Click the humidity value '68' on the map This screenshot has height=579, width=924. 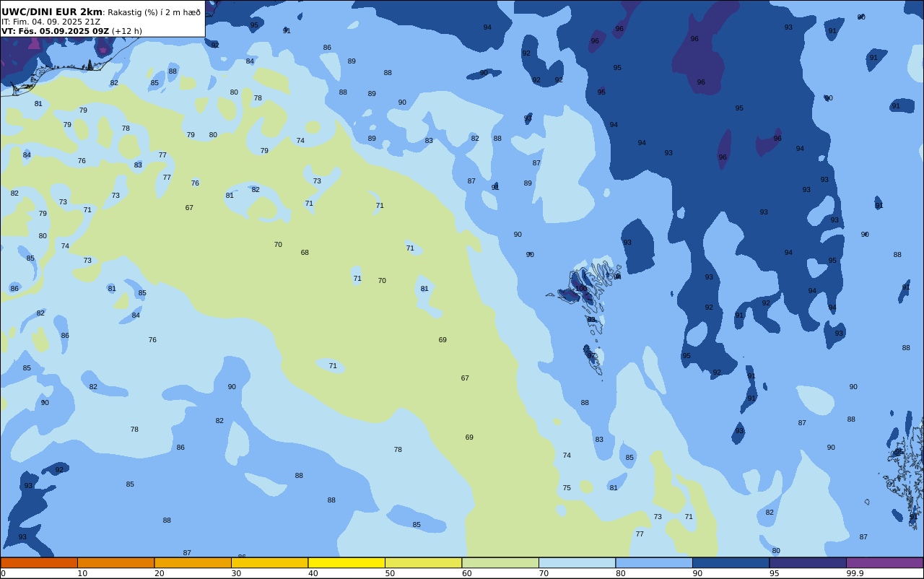(305, 253)
